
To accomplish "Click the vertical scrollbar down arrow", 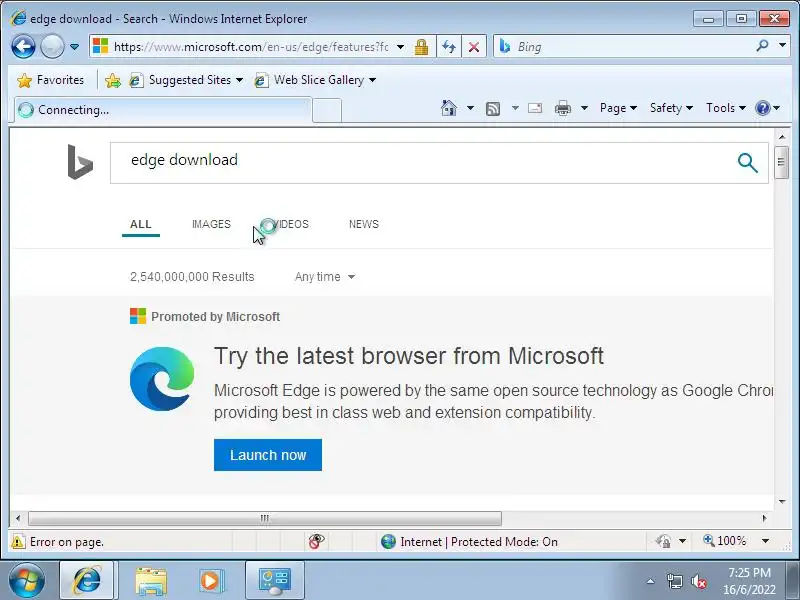I will (782, 502).
